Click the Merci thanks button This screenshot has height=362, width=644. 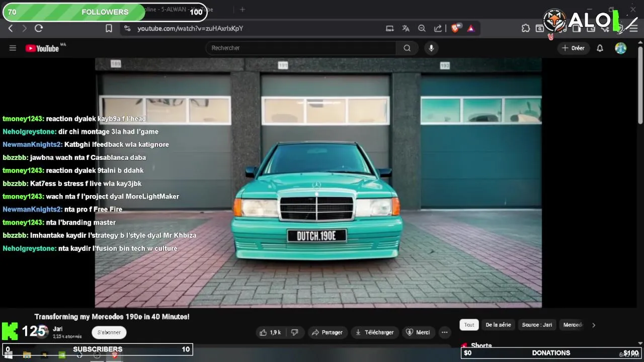[x=418, y=332]
